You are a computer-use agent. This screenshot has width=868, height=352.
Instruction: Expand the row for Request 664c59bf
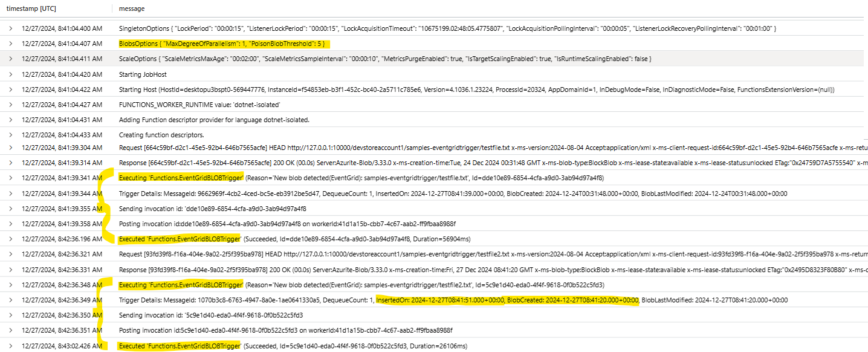(10, 148)
